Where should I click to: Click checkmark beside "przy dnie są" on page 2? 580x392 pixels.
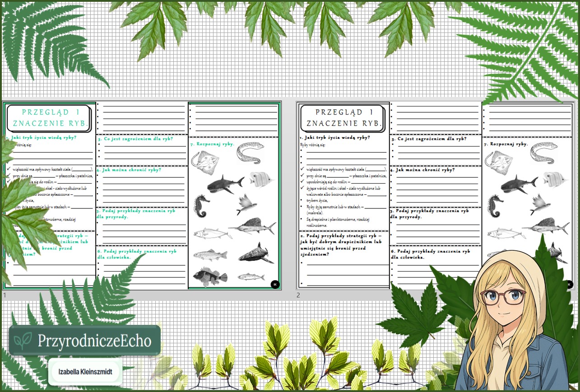[302, 175]
